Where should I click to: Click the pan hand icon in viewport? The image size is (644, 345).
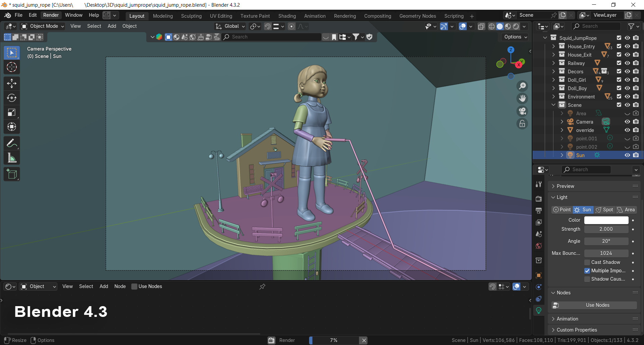pos(522,98)
